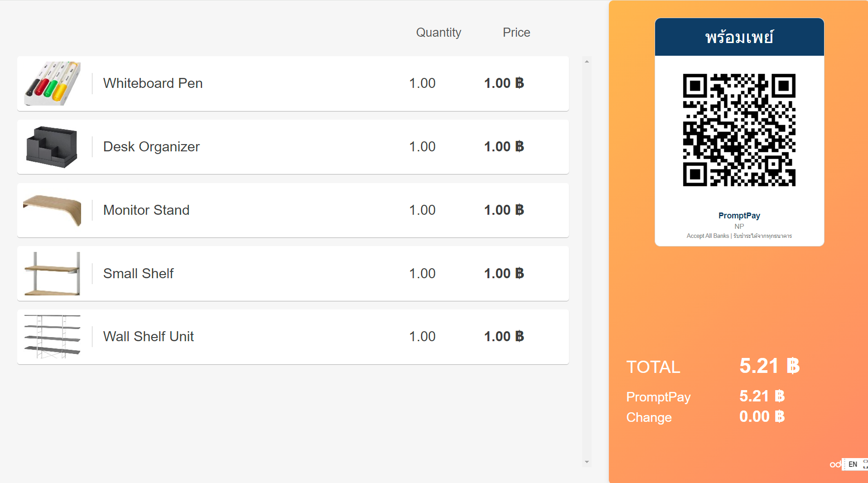Select the Monitor Stand item name
The height and width of the screenshot is (483, 868).
click(146, 210)
